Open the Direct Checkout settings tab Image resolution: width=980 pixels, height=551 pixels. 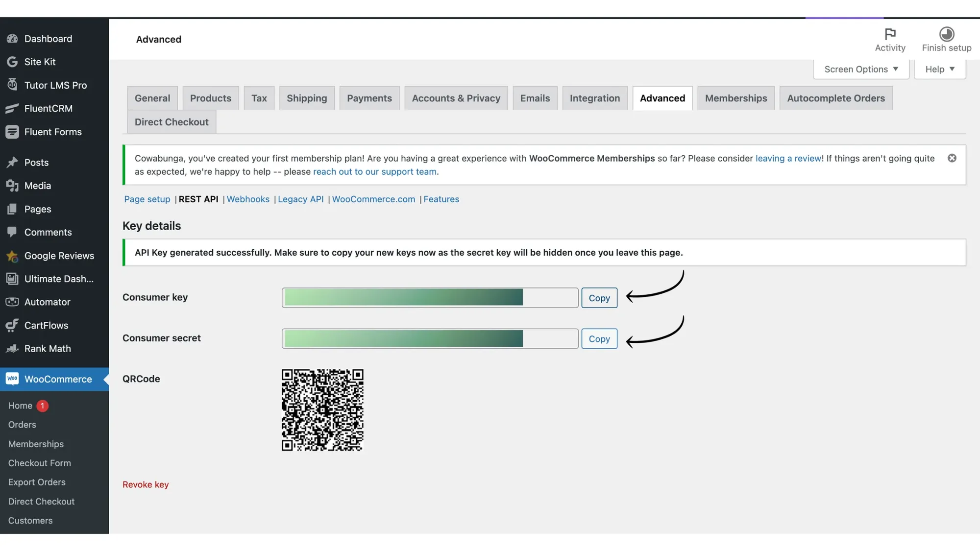(171, 122)
